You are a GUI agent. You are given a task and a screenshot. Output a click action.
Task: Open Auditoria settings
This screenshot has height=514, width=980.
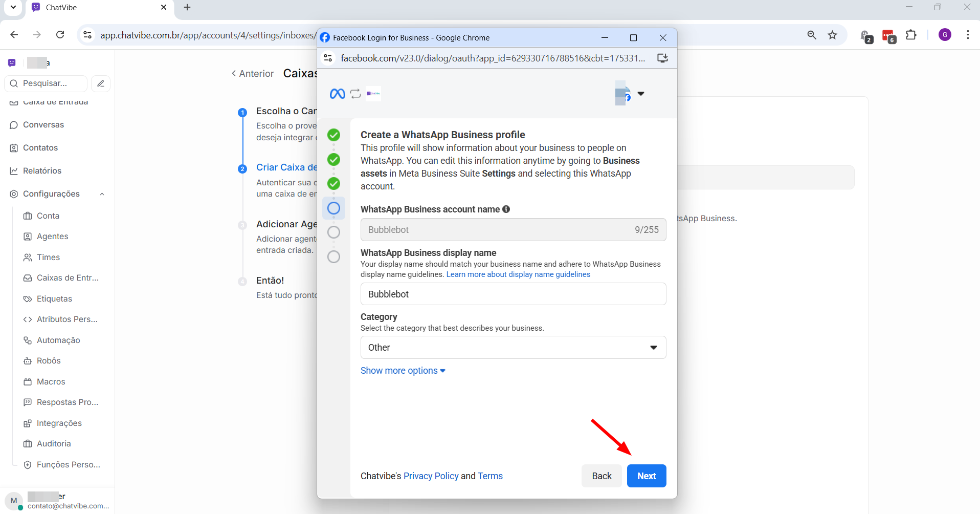pyautogui.click(x=54, y=443)
